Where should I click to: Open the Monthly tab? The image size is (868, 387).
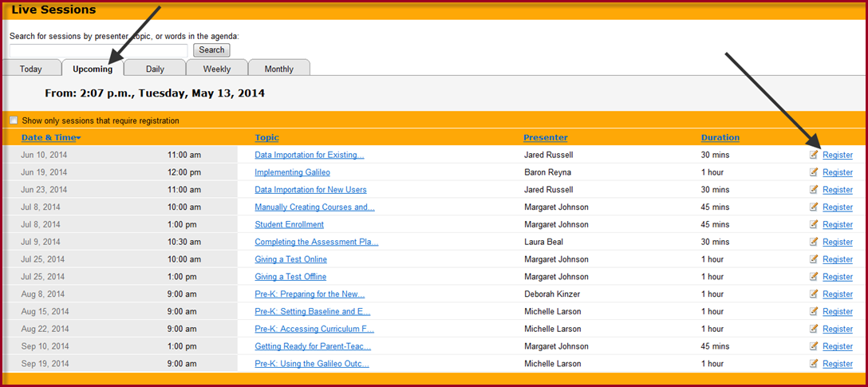pyautogui.click(x=279, y=69)
